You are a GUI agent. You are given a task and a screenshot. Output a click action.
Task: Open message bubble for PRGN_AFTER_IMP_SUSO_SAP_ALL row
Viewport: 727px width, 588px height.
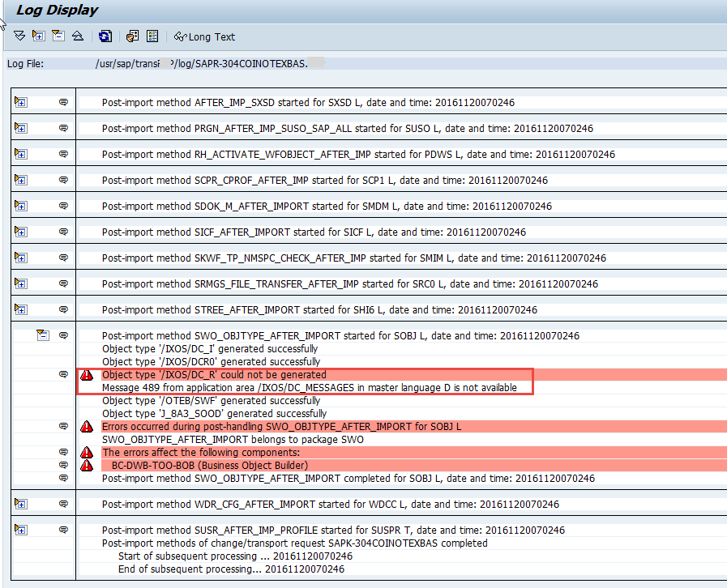pyautogui.click(x=63, y=128)
